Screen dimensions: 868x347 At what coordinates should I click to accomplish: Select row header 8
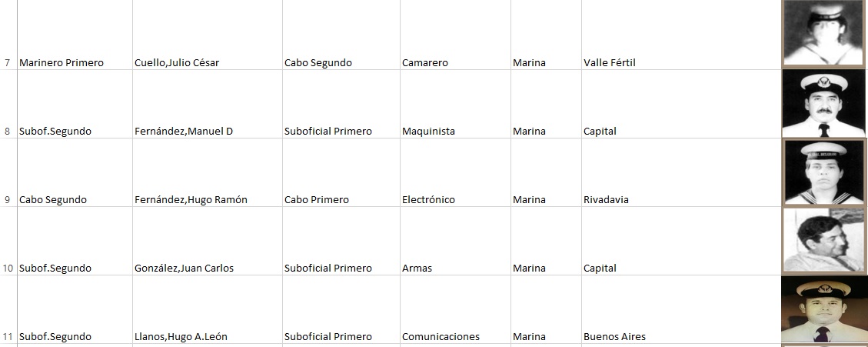(x=7, y=131)
